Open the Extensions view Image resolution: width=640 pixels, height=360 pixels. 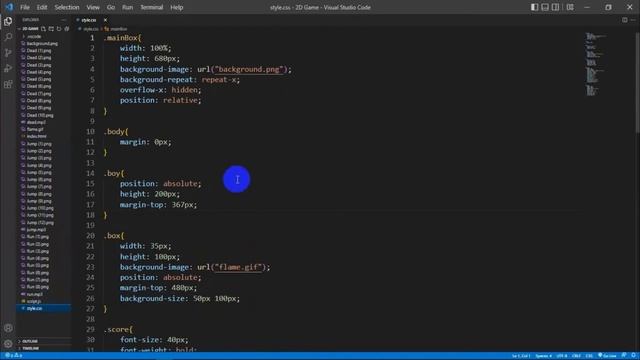click(x=8, y=84)
